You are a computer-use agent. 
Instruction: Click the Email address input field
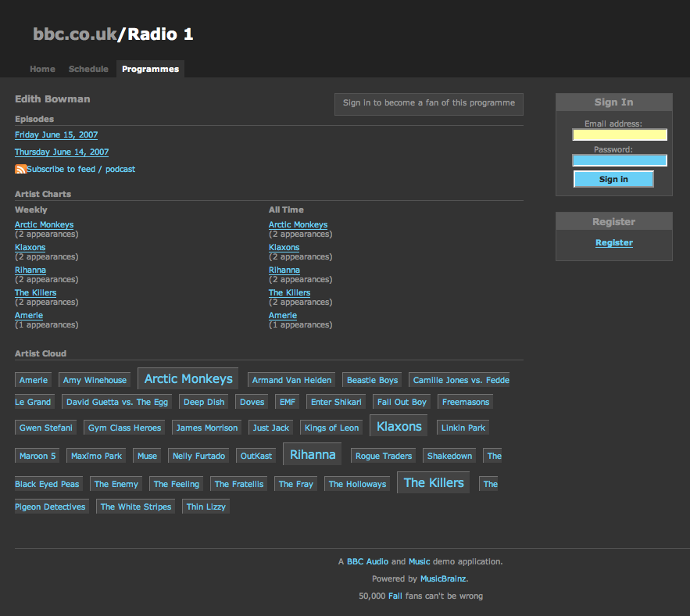[619, 134]
